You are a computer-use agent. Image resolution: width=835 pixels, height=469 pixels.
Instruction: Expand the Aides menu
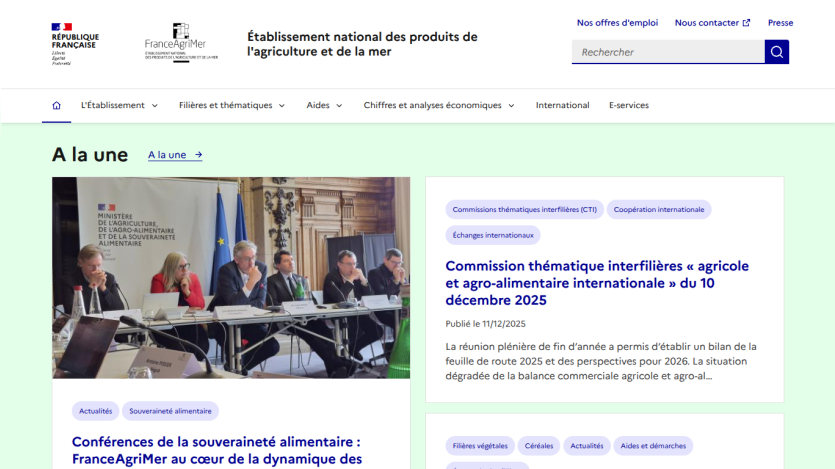(x=324, y=105)
